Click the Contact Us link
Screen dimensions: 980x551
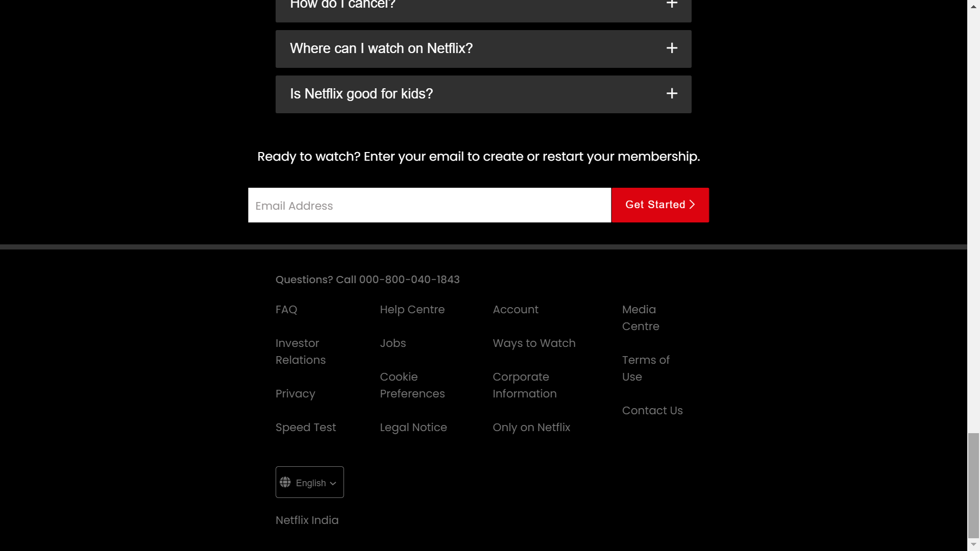point(652,410)
